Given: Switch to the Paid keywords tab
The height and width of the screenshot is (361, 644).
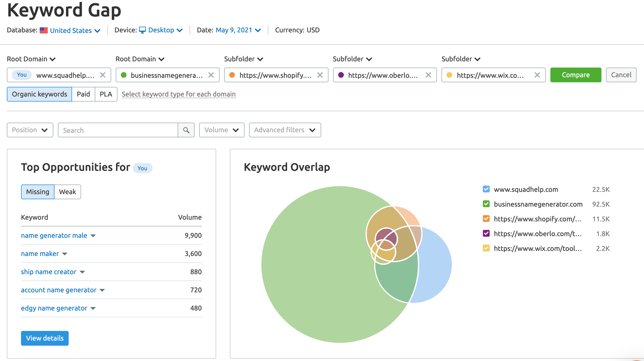Looking at the screenshot, I should click(83, 94).
